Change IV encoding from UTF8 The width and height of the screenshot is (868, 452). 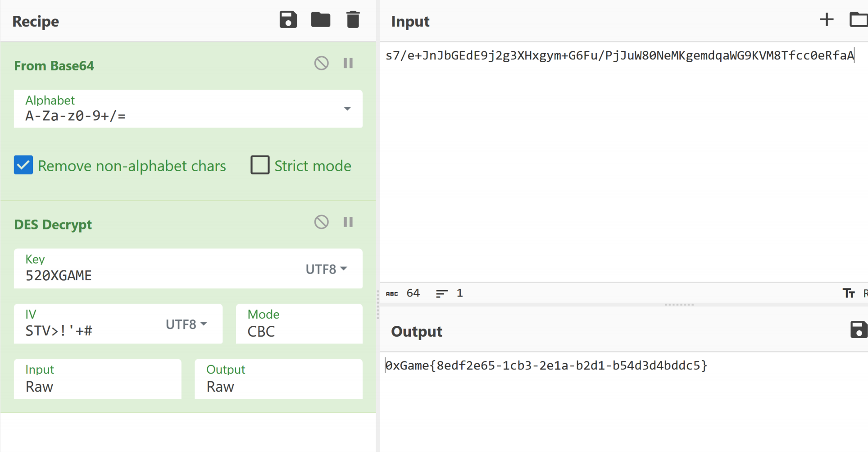coord(186,324)
